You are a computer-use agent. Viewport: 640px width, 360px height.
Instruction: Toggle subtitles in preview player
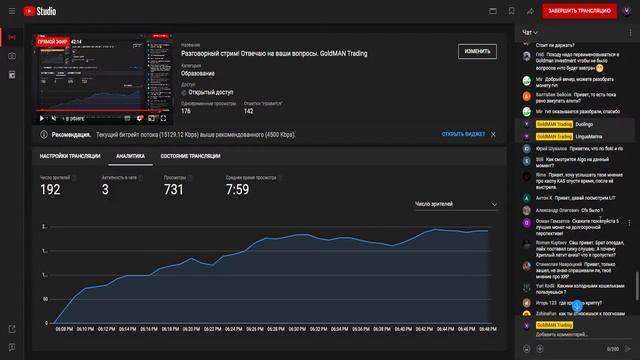pos(127,118)
